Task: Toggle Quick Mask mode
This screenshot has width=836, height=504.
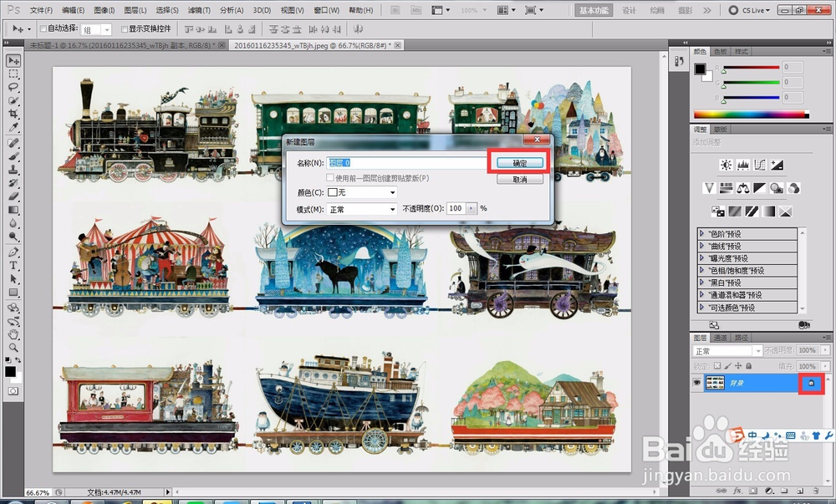Action: pos(13,391)
